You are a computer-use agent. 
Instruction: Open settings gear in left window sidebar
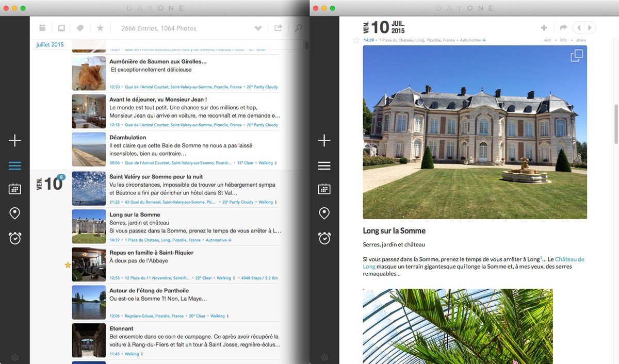coord(14,357)
